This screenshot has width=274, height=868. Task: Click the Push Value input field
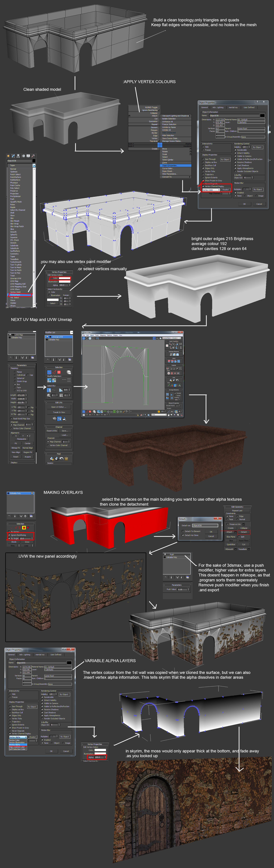pos(182,589)
